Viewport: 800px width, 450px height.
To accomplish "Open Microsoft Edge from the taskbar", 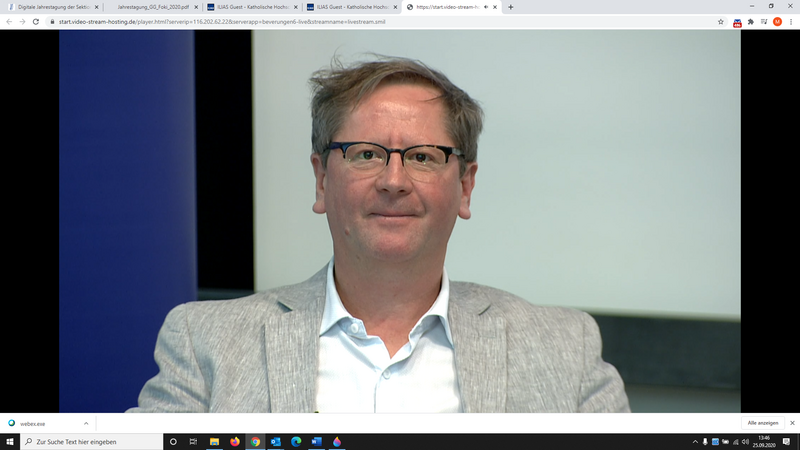I will coord(296,441).
